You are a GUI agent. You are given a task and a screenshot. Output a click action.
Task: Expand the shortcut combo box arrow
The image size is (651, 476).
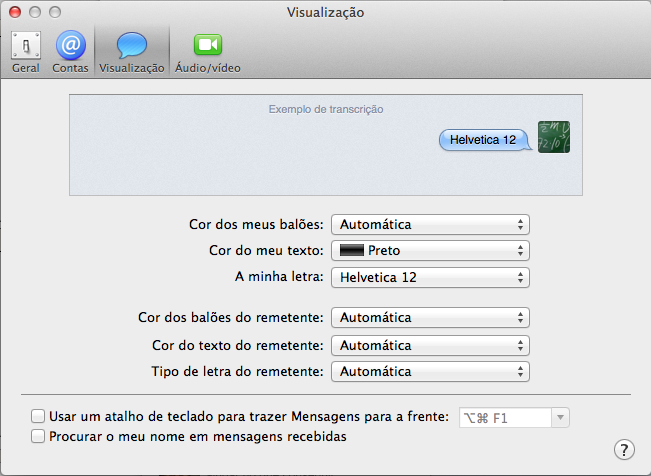560,418
